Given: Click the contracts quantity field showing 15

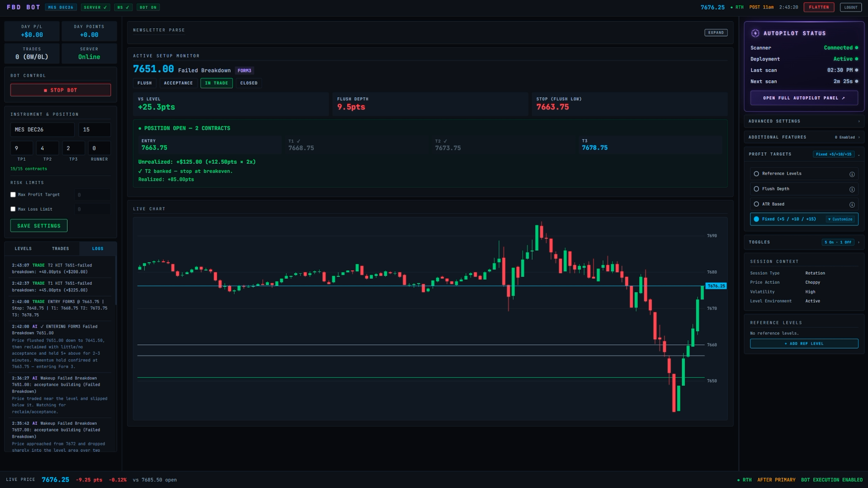Looking at the screenshot, I should tap(95, 130).
